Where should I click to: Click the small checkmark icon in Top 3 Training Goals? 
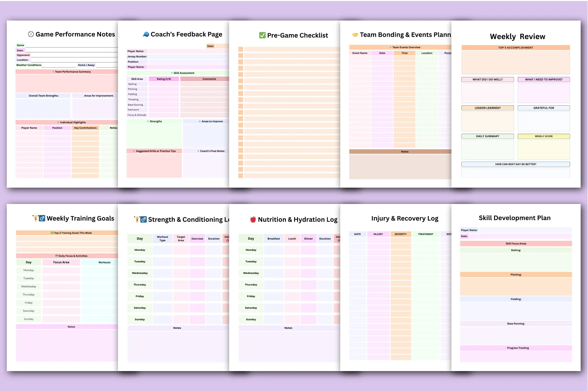pos(52,233)
